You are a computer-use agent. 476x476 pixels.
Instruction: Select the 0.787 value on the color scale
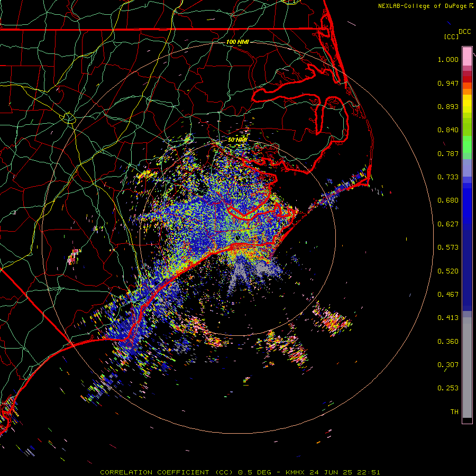tap(448, 153)
